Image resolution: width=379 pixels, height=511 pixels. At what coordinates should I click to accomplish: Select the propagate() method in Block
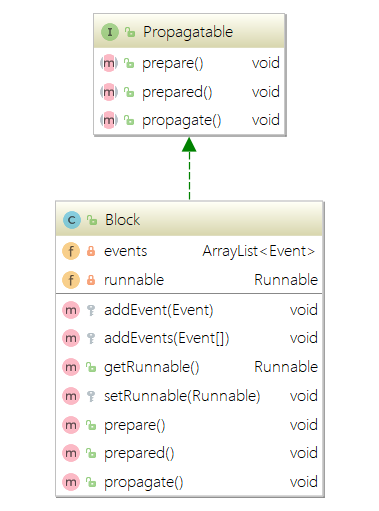[189, 482]
